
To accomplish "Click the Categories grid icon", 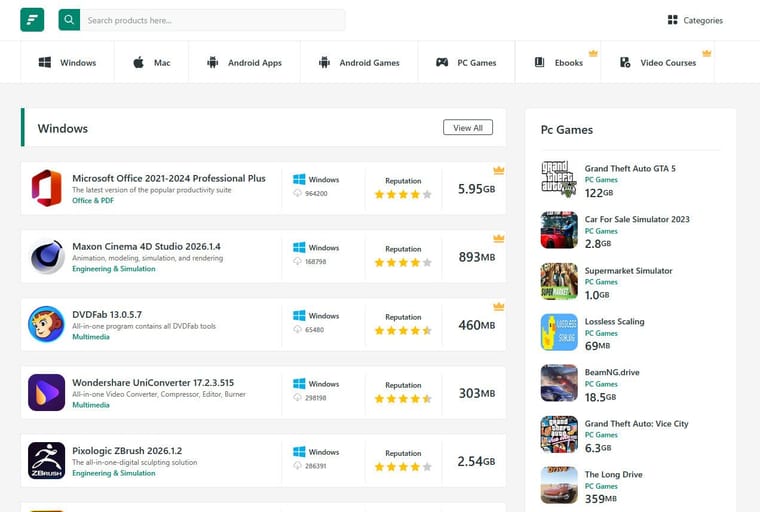I will [x=672, y=20].
